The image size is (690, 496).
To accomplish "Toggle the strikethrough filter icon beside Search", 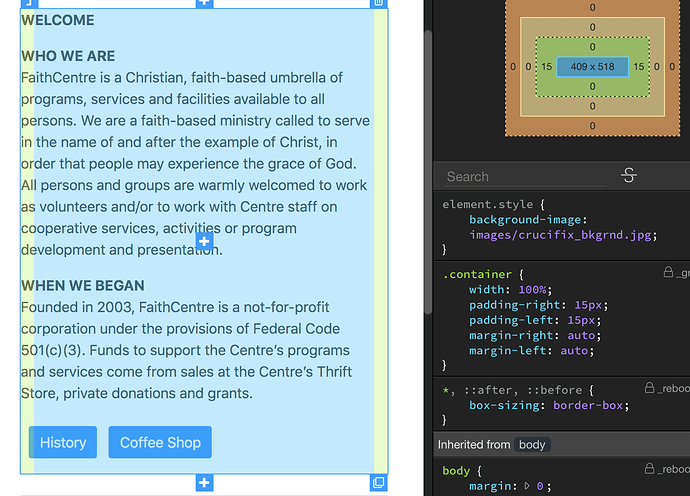I will coord(629,175).
